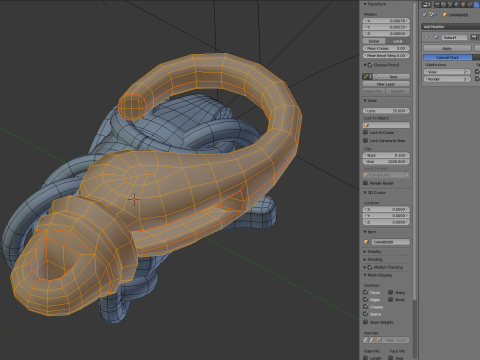Edit Median Z value field
Screen dimensions: 480x360
click(x=386, y=33)
